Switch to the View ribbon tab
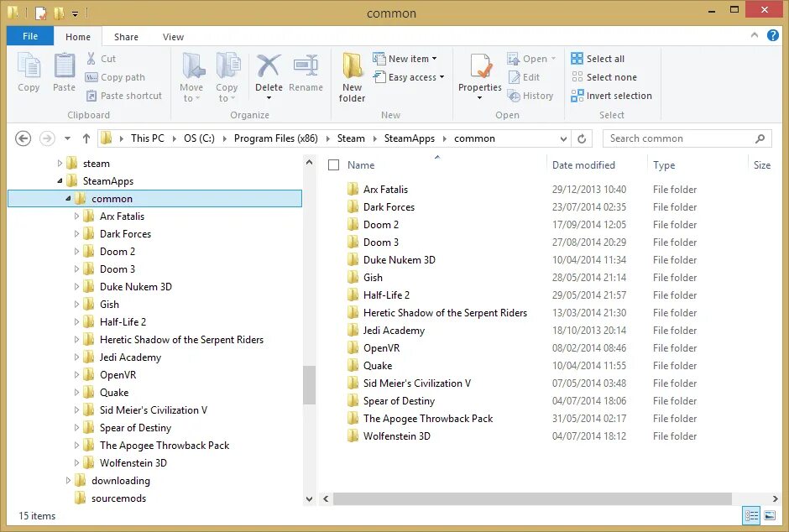Viewport: 789px width, 532px height. [173, 37]
